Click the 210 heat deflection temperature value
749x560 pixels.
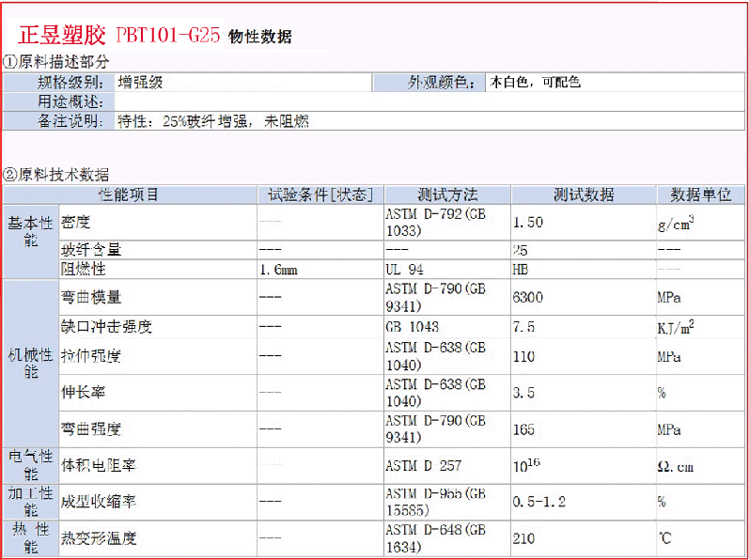[x=524, y=538]
